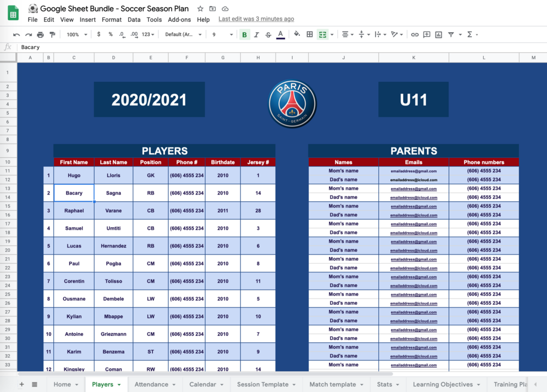
Task: Activate the Paint format tool
Action: [52, 34]
